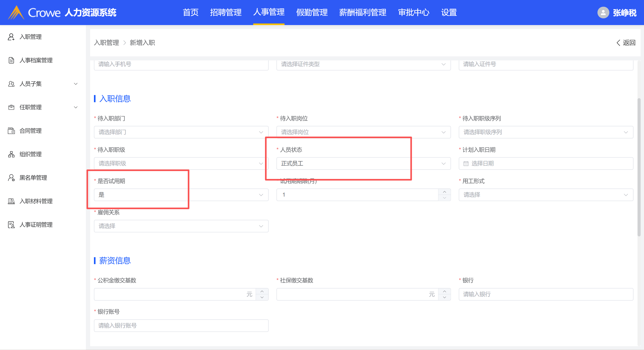Image resolution: width=644 pixels, height=350 pixels.
Task: Click the 入职管理 sidebar person icon
Action: pos(11,37)
